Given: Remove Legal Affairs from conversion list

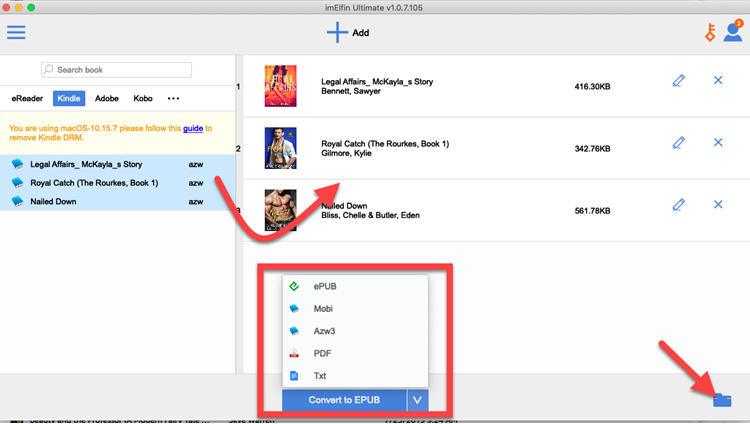Looking at the screenshot, I should (718, 80).
